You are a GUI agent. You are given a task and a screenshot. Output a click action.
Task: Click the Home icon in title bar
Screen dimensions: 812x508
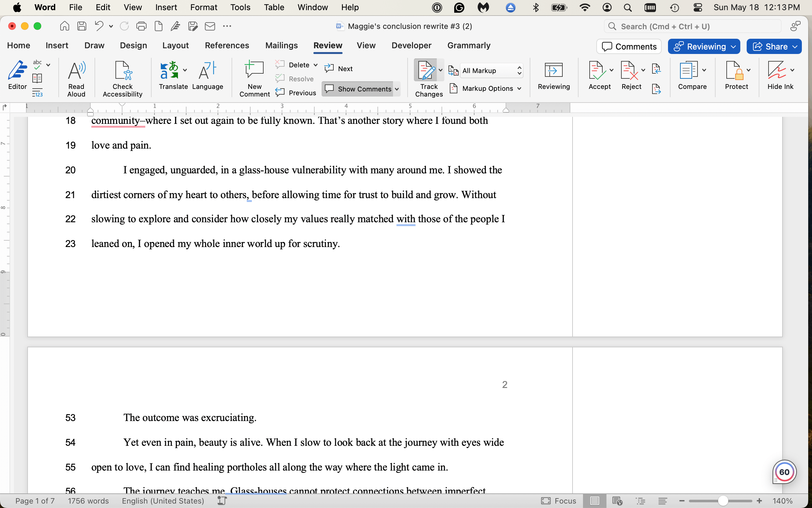click(64, 26)
